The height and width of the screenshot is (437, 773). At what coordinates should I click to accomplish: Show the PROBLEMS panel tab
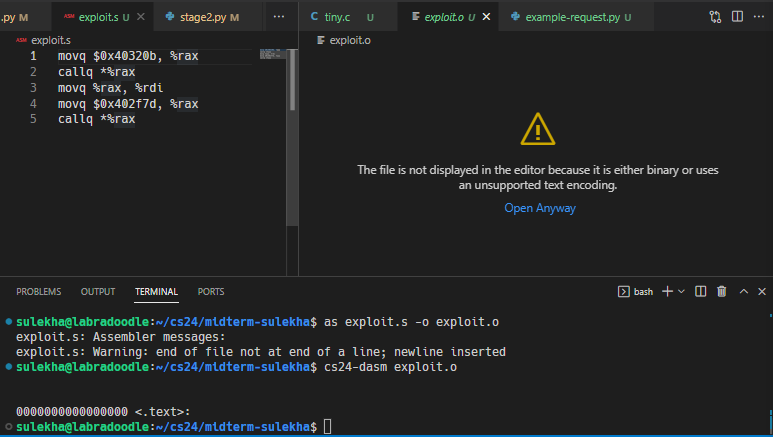click(x=38, y=291)
